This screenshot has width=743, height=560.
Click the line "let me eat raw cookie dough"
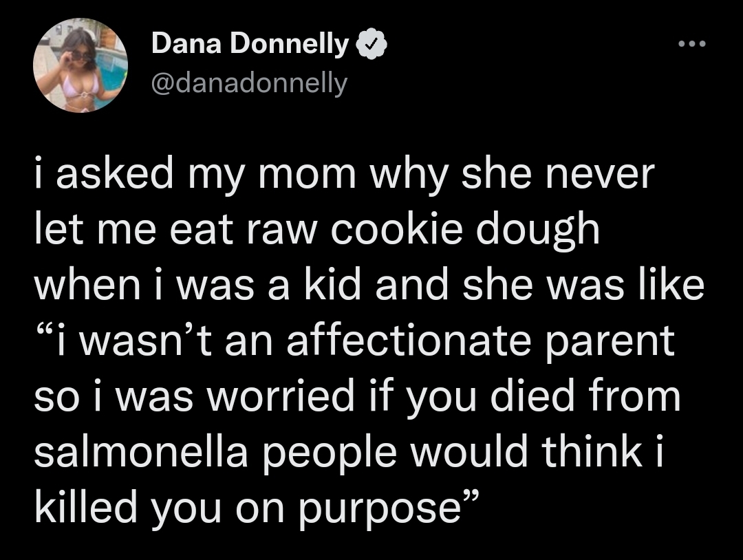click(316, 231)
